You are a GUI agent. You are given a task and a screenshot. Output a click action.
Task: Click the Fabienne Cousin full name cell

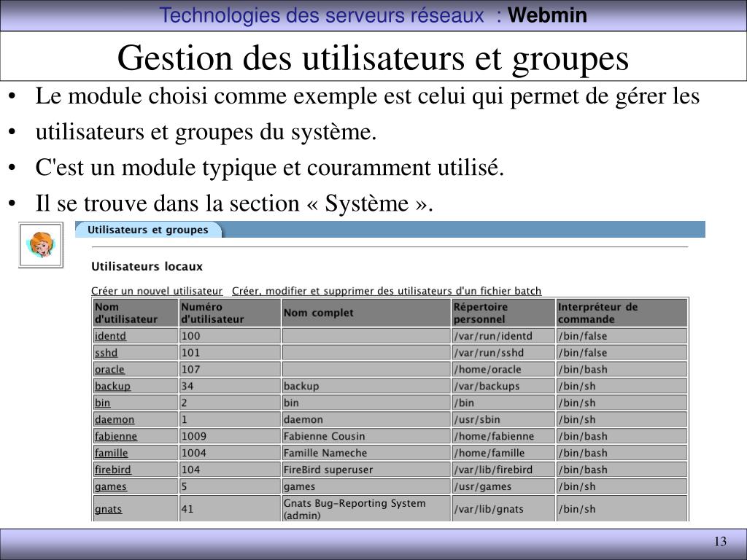click(x=366, y=436)
